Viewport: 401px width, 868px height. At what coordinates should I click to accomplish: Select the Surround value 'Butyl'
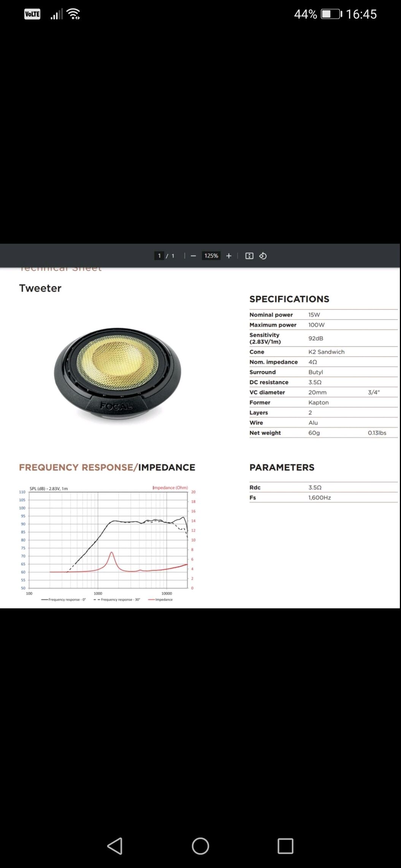(315, 372)
